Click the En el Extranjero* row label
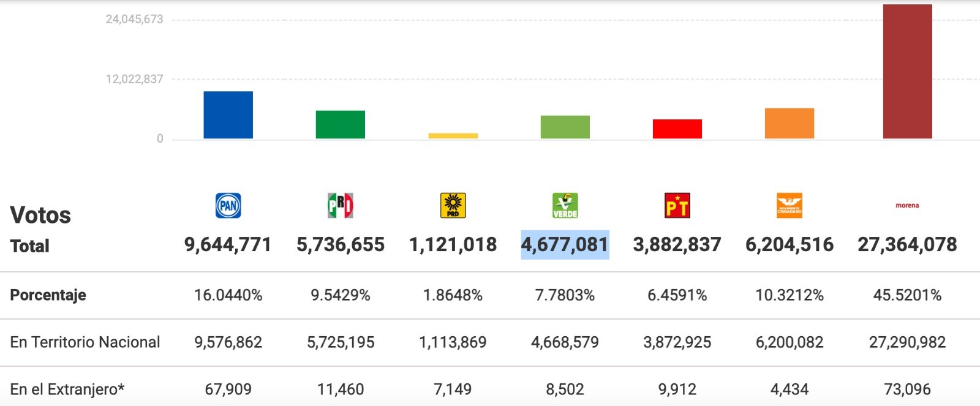This screenshot has width=980, height=406. (67, 389)
